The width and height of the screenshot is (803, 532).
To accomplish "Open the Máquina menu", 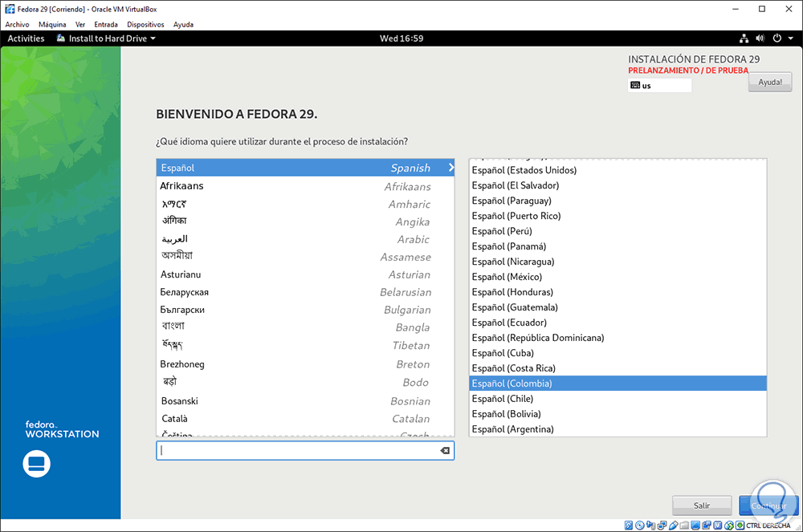I will (52, 25).
